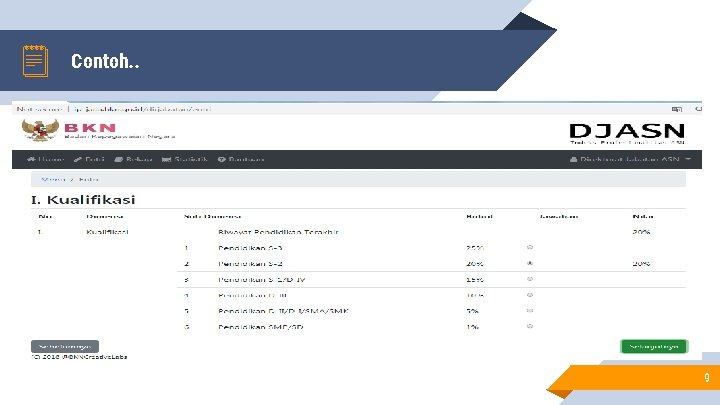Click the Jawaban column header
This screenshot has width=720, height=405.
[x=559, y=216]
